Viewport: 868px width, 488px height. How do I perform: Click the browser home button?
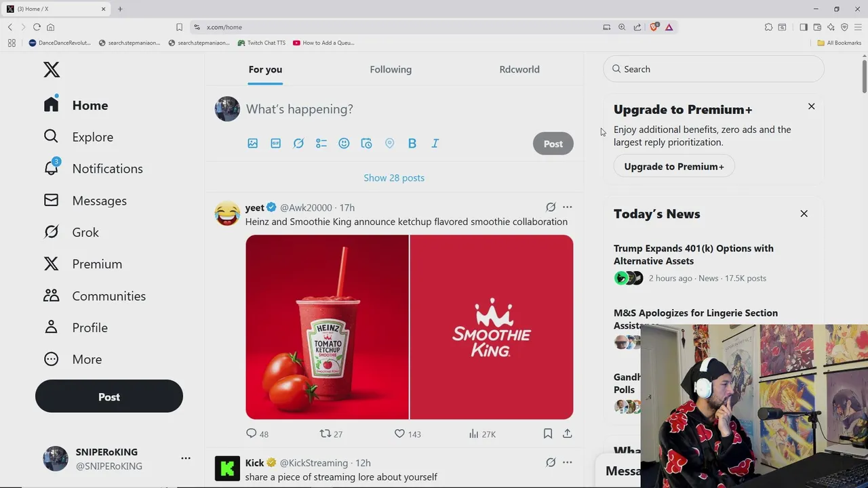pyautogui.click(x=50, y=27)
